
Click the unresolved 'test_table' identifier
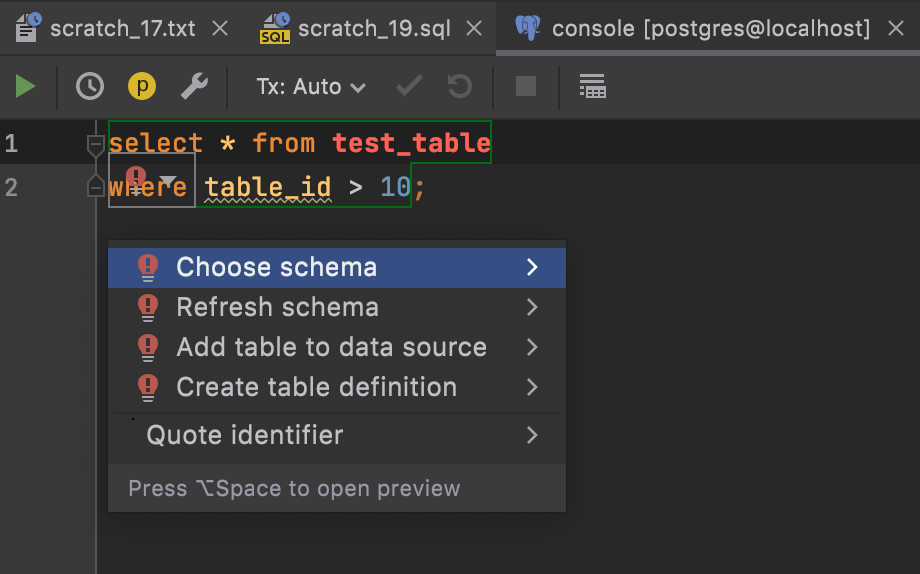point(412,143)
